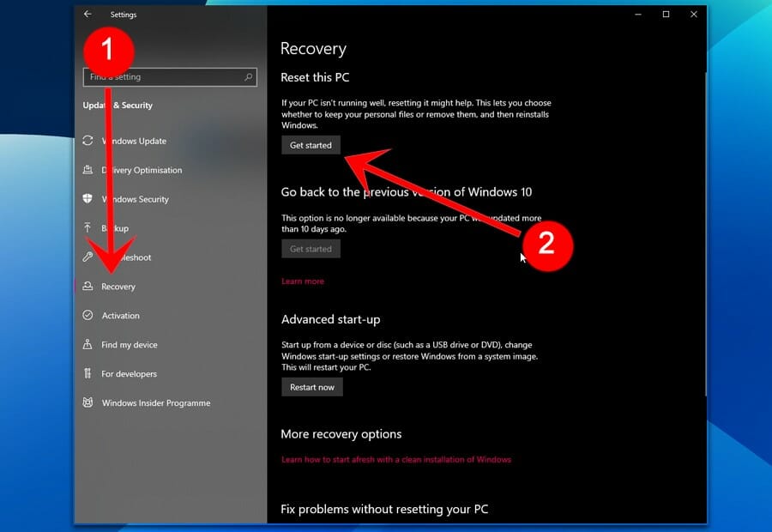The image size is (772, 532).
Task: Select Recovery in the sidebar
Action: [x=171, y=287]
